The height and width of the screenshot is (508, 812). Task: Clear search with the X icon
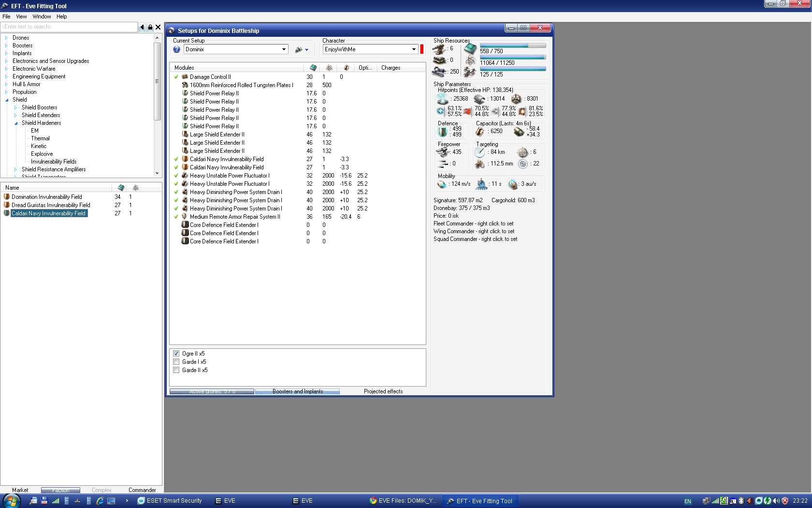[158, 27]
